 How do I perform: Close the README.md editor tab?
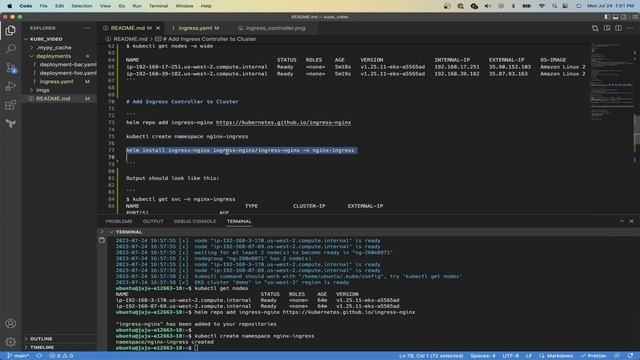point(158,28)
